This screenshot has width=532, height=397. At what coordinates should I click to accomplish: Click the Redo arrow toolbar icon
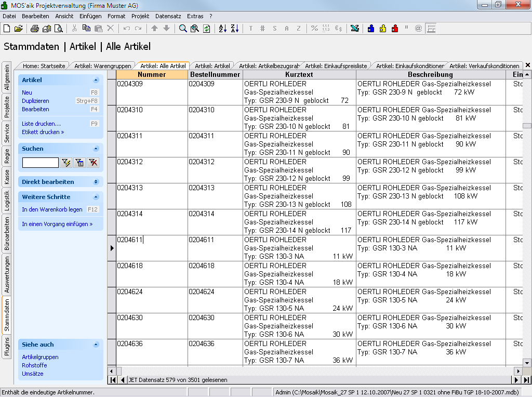[x=138, y=29]
